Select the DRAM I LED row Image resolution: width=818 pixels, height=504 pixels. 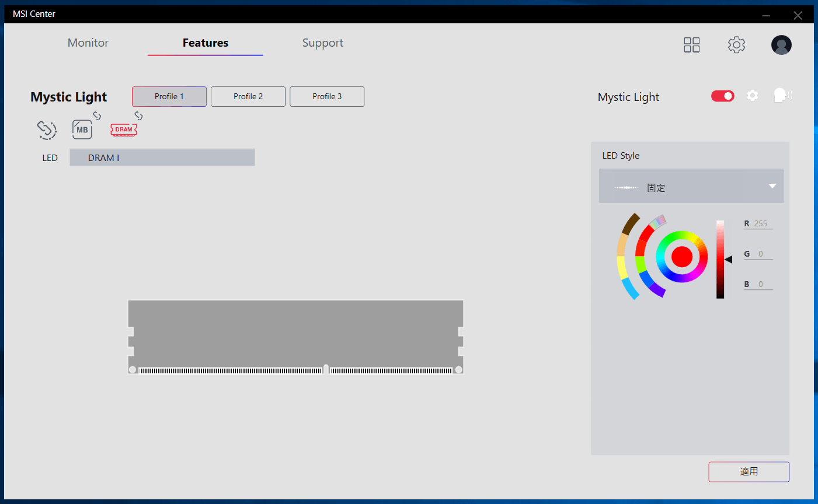[162, 157]
